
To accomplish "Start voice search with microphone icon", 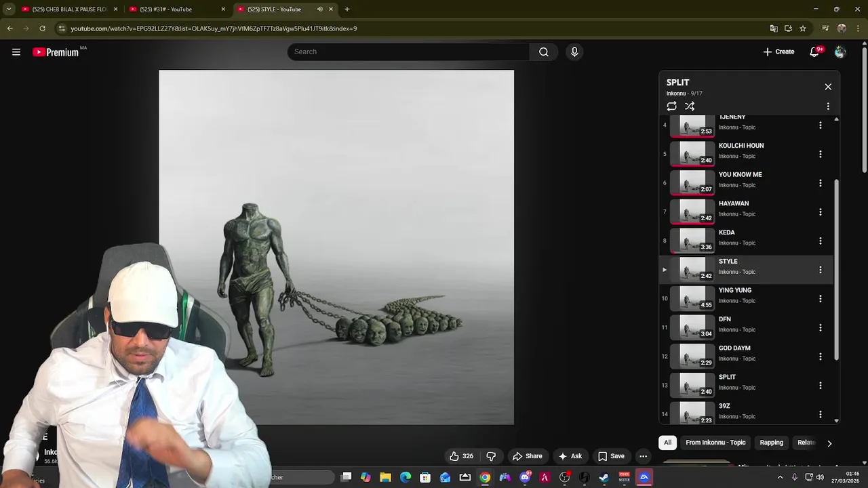I will click(x=574, y=52).
